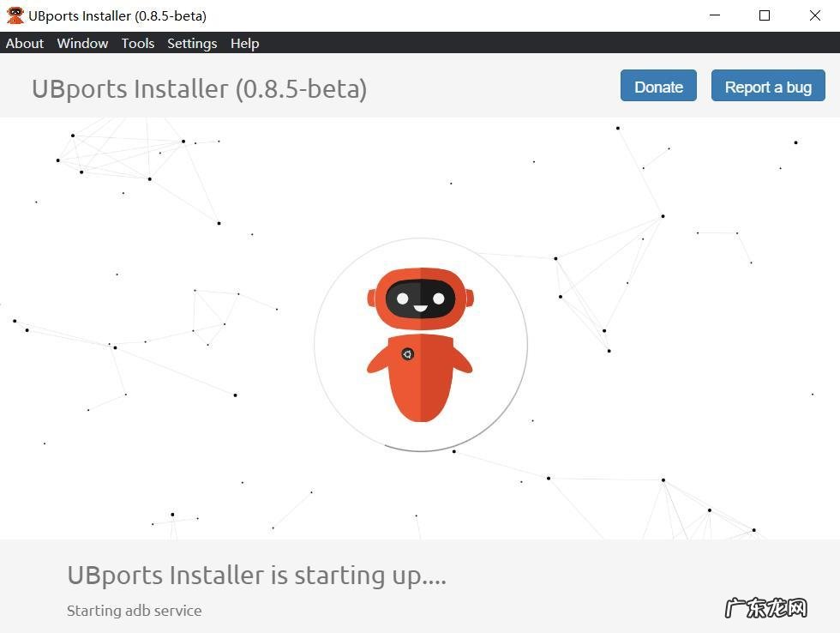Click the robot mascot's right ear
840x633 pixels.
click(469, 298)
